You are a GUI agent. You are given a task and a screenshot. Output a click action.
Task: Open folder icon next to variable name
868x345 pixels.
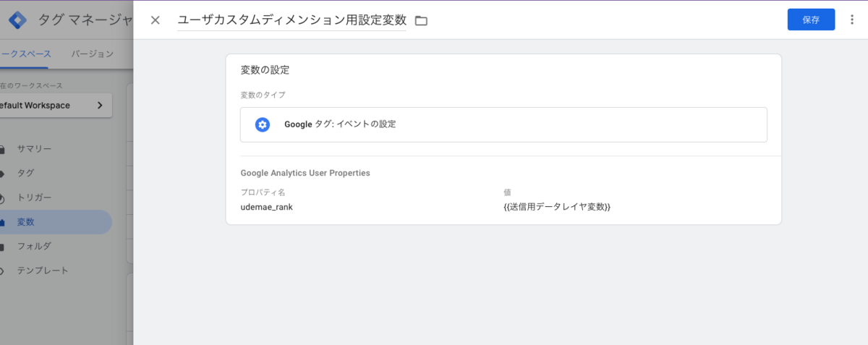pos(421,21)
